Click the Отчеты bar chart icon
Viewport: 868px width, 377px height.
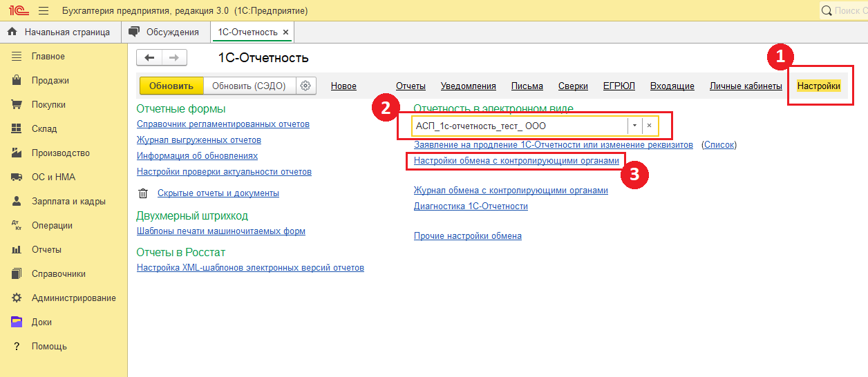coord(17,249)
